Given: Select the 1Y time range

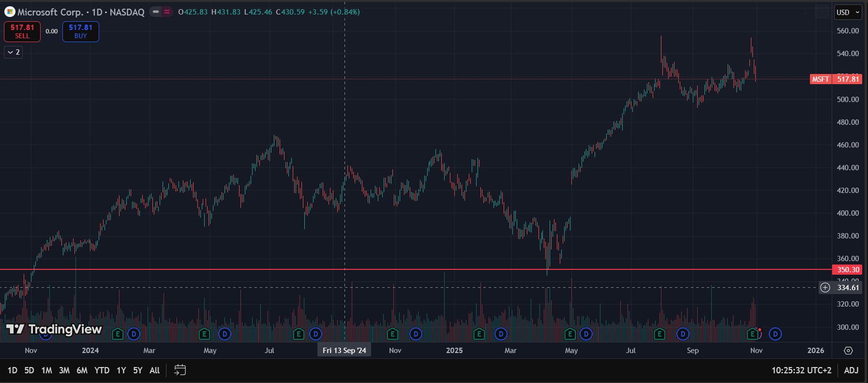Looking at the screenshot, I should pyautogui.click(x=121, y=370).
